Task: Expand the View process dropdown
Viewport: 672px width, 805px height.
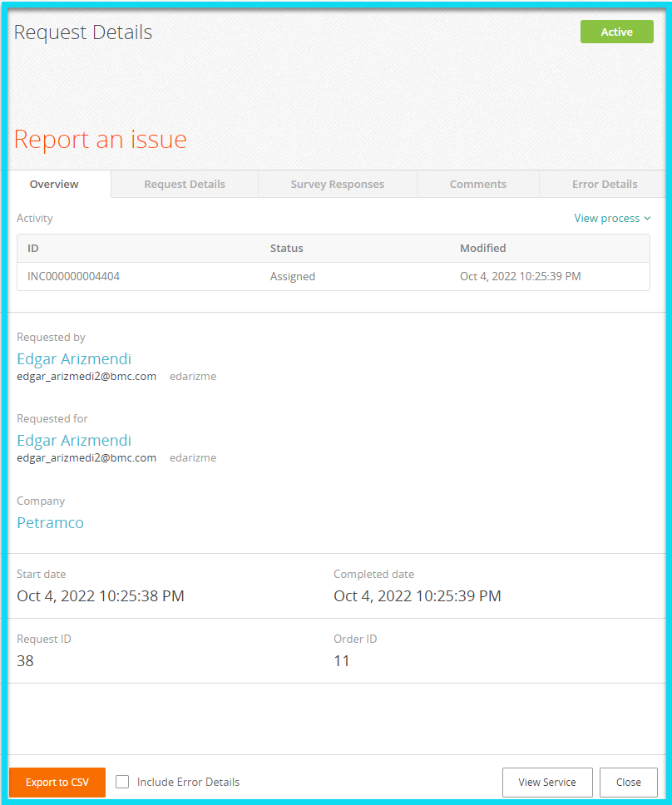Action: coord(612,218)
